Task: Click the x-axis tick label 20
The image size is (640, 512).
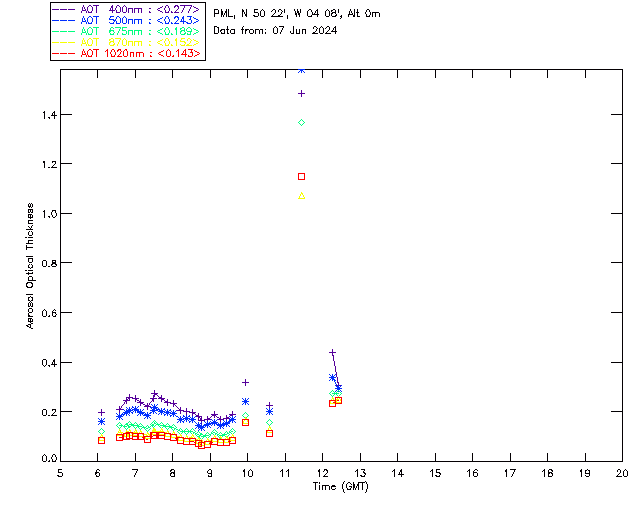Action: click(622, 474)
